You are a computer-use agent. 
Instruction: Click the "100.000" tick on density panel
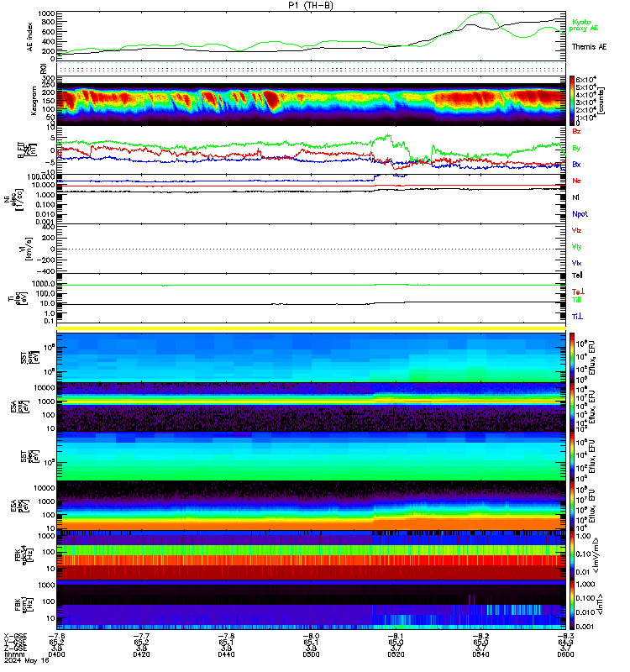[x=40, y=176]
